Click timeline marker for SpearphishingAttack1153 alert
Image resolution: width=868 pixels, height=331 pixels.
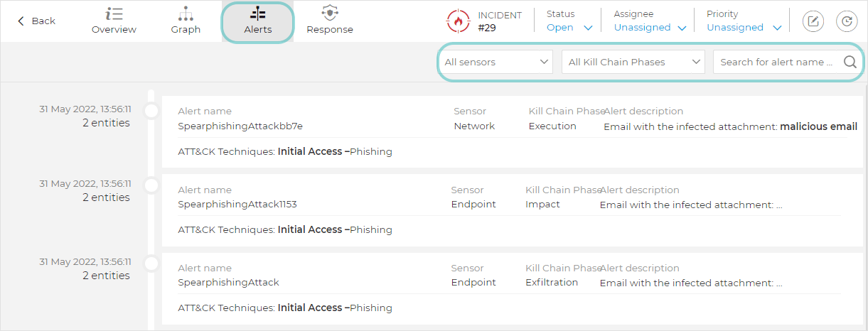coord(151,185)
